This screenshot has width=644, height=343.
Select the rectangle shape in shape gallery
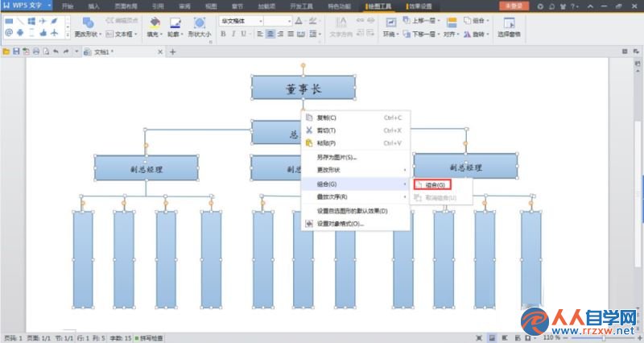(9, 21)
